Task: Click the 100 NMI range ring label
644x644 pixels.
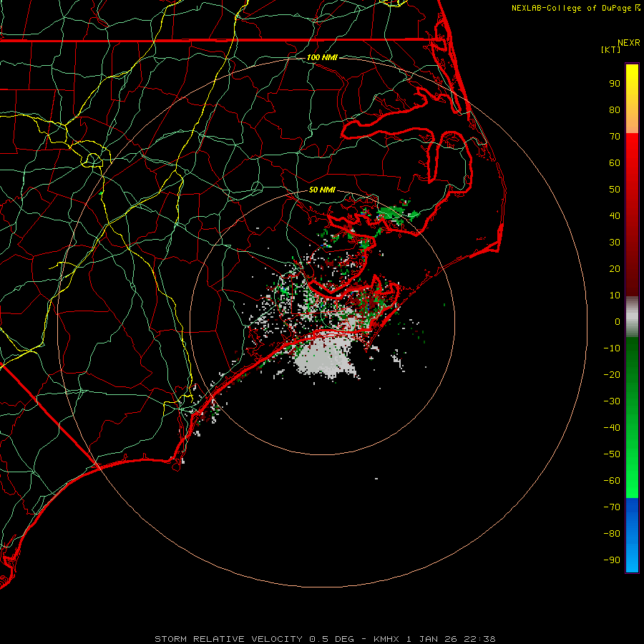Action: pos(322,57)
